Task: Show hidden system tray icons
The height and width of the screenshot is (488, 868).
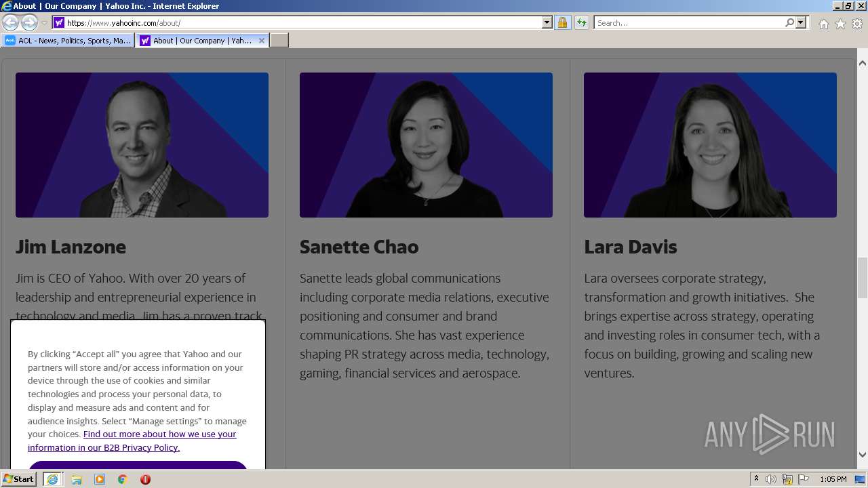Action: tap(756, 479)
